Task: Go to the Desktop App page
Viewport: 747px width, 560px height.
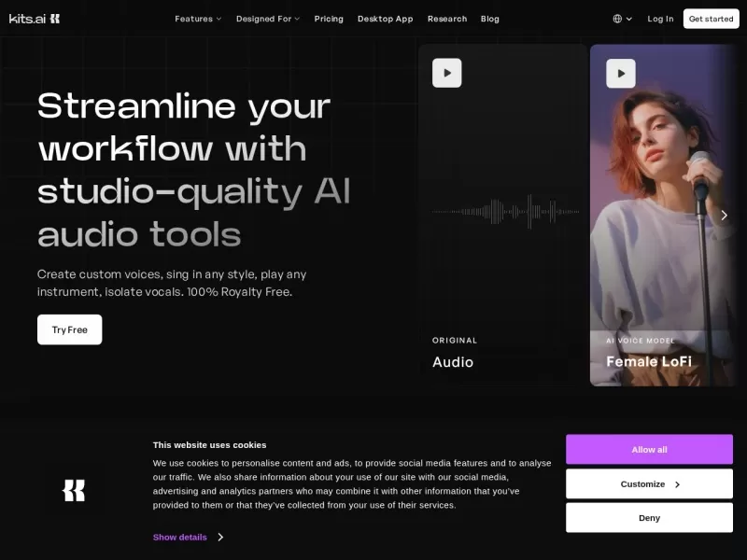Action: (x=385, y=19)
